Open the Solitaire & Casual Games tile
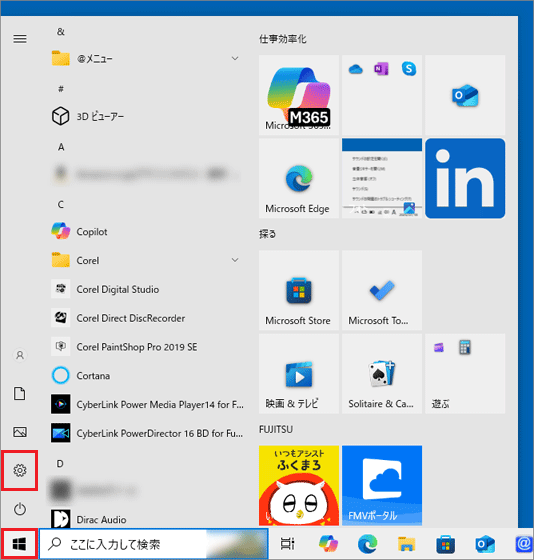Viewport: 534px width, 560px height. (381, 374)
